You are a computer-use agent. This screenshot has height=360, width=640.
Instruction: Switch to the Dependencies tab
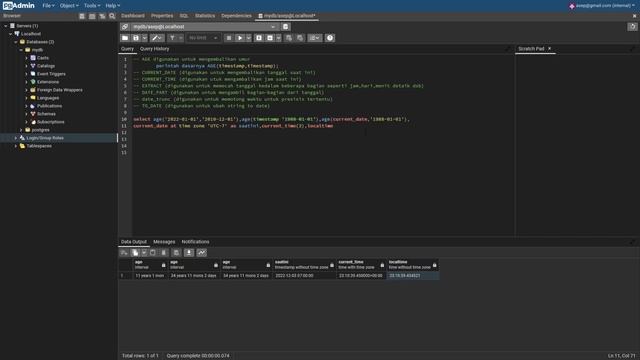pyautogui.click(x=236, y=16)
